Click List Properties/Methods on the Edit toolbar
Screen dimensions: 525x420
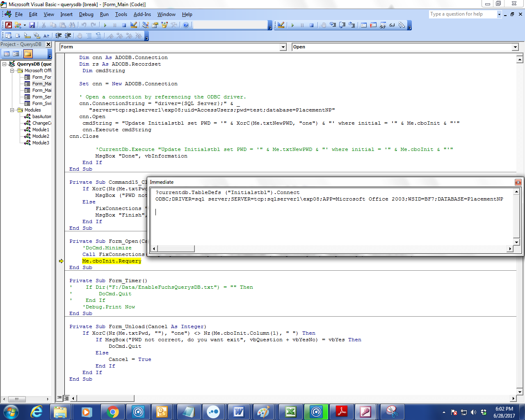8,36
